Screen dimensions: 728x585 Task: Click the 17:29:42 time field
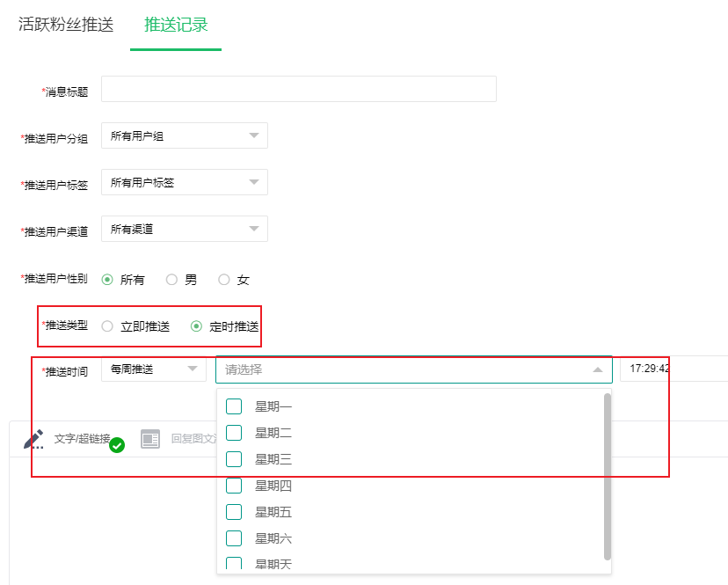[673, 369]
